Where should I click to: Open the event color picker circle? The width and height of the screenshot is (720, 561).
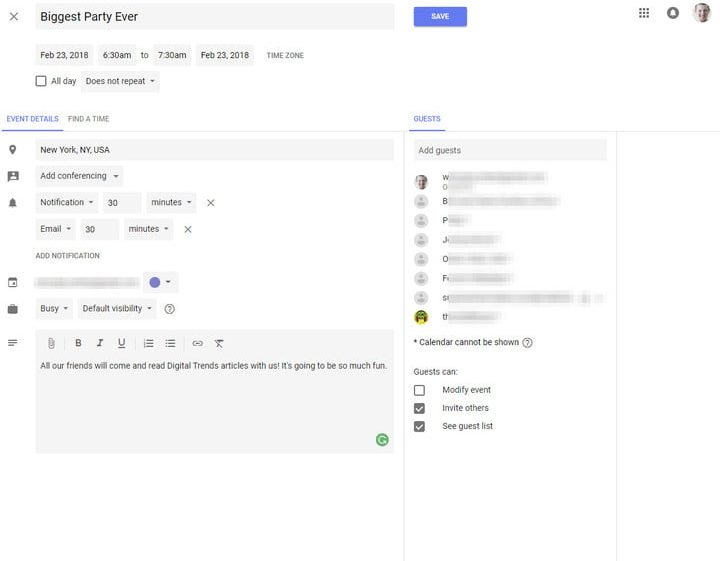(x=160, y=282)
